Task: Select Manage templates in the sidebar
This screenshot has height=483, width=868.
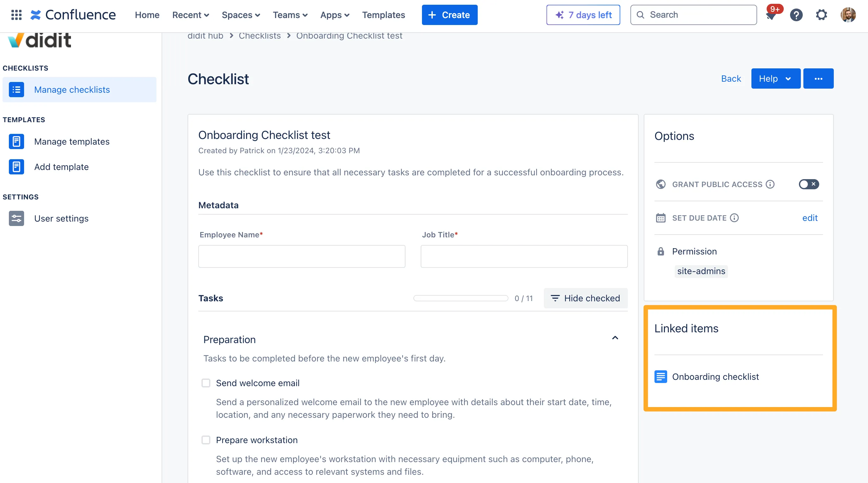Action: tap(80, 141)
